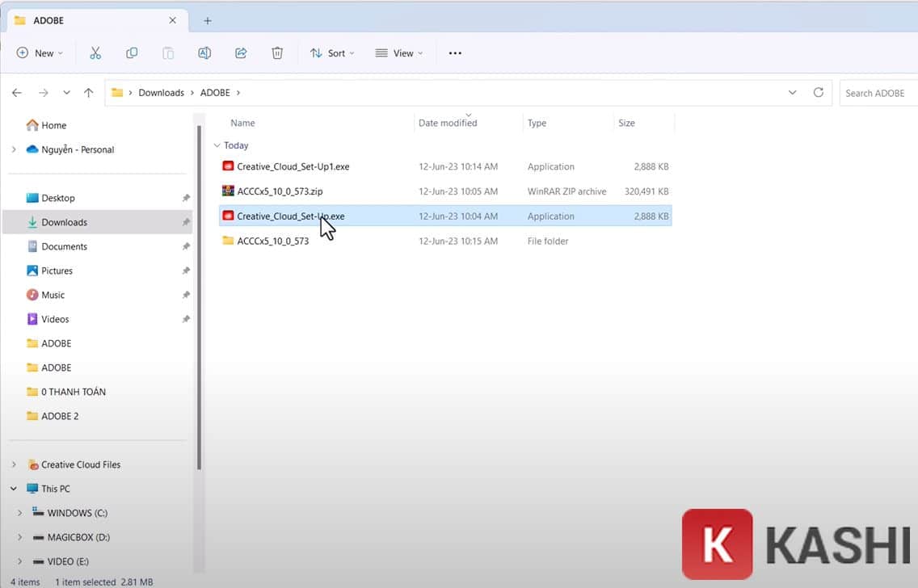This screenshot has height=588, width=918.
Task: Open Creative Cloud Files from the sidebar
Action: click(79, 464)
